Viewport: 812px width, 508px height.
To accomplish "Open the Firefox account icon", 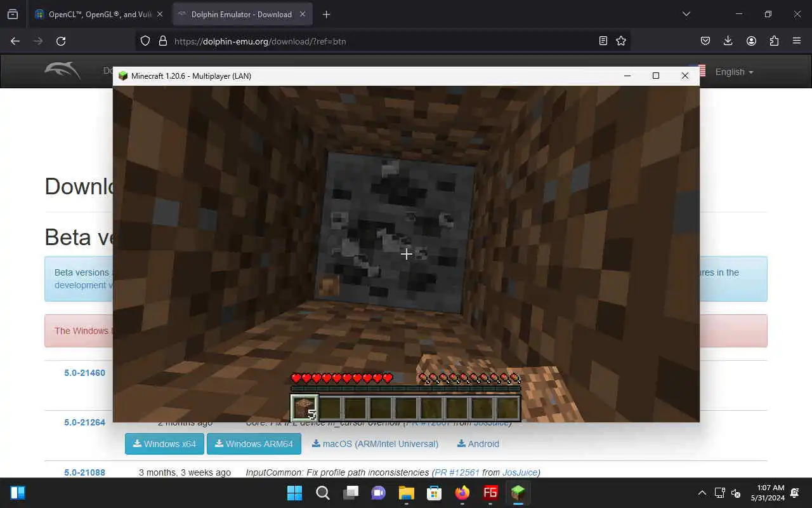I will pyautogui.click(x=751, y=41).
